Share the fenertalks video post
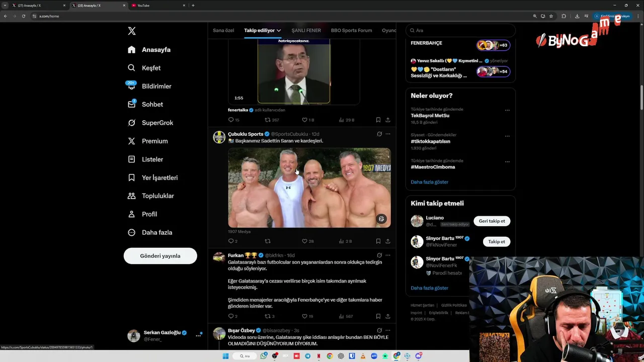The image size is (644, 362). click(388, 120)
